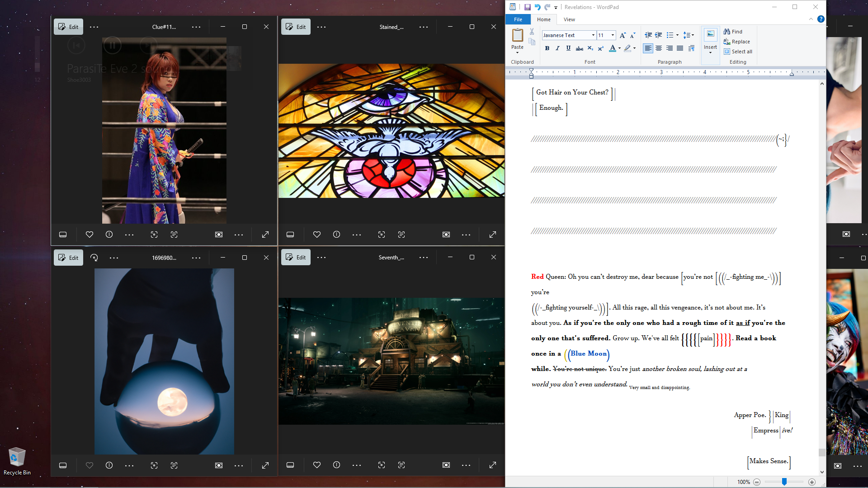
Task: Open the font color dropdown arrow
Action: tap(619, 48)
